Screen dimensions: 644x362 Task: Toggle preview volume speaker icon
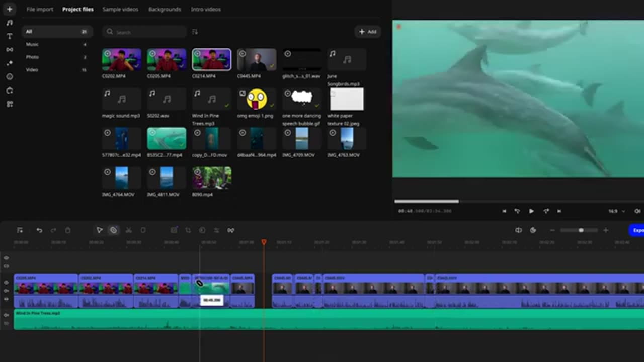pos(637,211)
